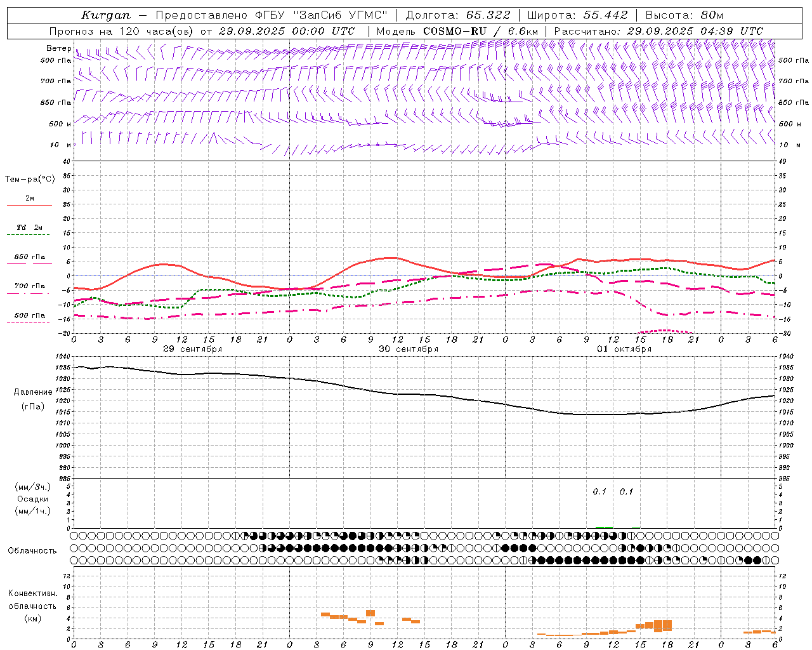
Task: Click the "850 гПа" temperature legend entry
Action: [x=29, y=257]
